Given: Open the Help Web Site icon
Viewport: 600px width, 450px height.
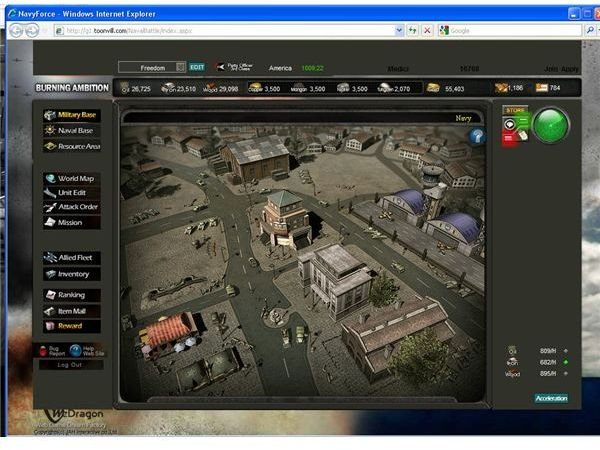Looking at the screenshot, I should point(76,350).
